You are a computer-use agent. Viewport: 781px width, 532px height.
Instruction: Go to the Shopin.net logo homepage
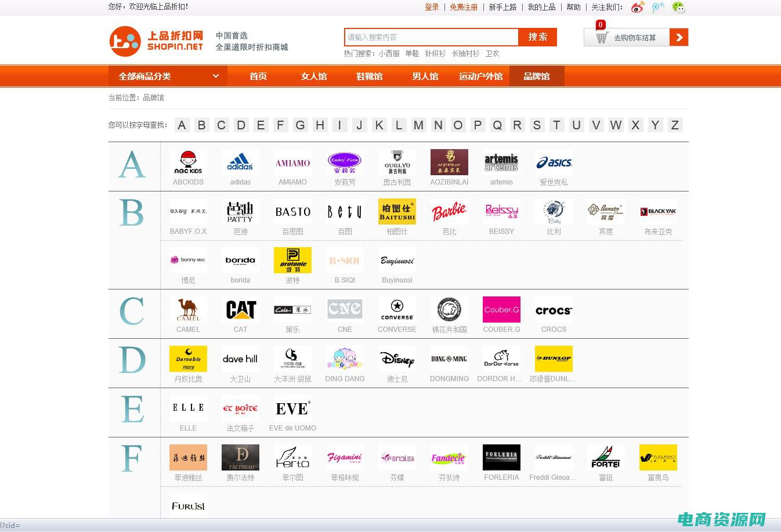pyautogui.click(x=157, y=41)
